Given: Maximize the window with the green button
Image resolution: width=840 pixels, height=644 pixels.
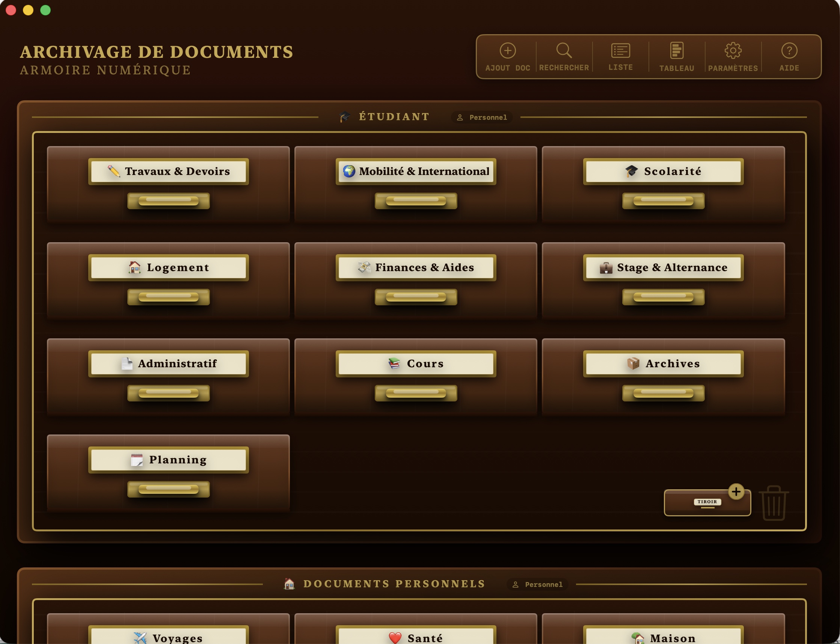Looking at the screenshot, I should pos(45,10).
